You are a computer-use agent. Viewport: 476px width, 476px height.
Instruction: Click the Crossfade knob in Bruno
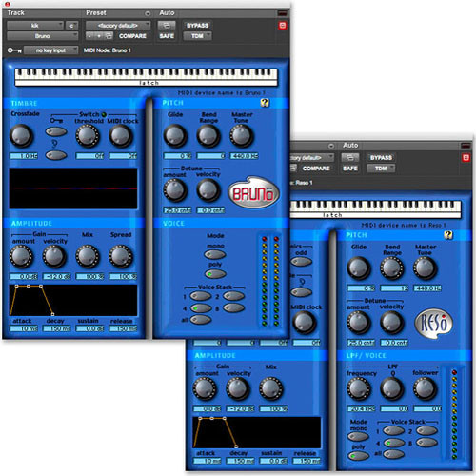point(21,136)
